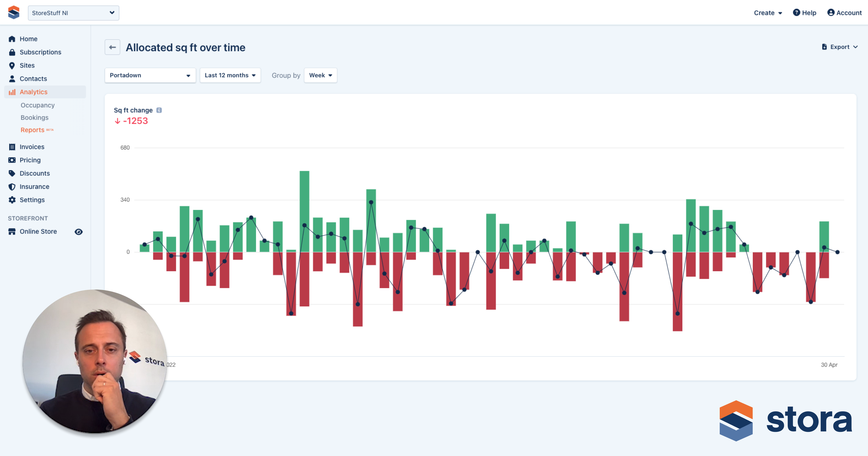868x456 pixels.
Task: Open the Last 12 months date range dropdown
Action: [230, 75]
